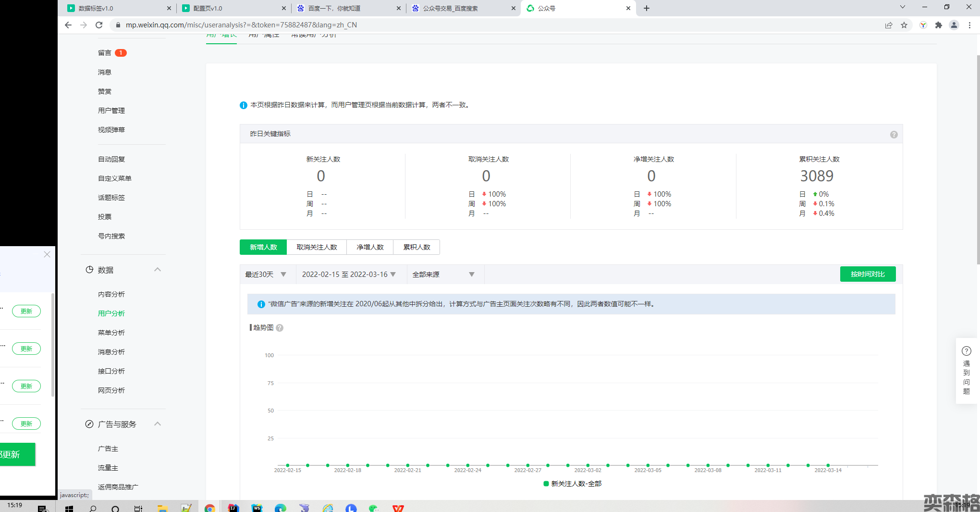980x512 pixels.
Task: Open the 遇到问题 help widget
Action: tap(966, 370)
